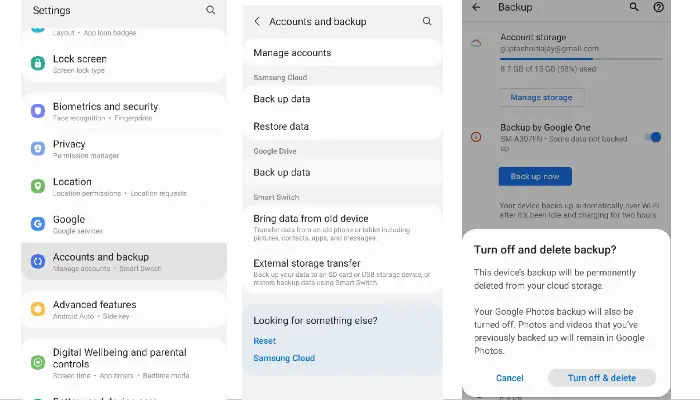
Task: Tap the Manage storage button
Action: tap(541, 97)
